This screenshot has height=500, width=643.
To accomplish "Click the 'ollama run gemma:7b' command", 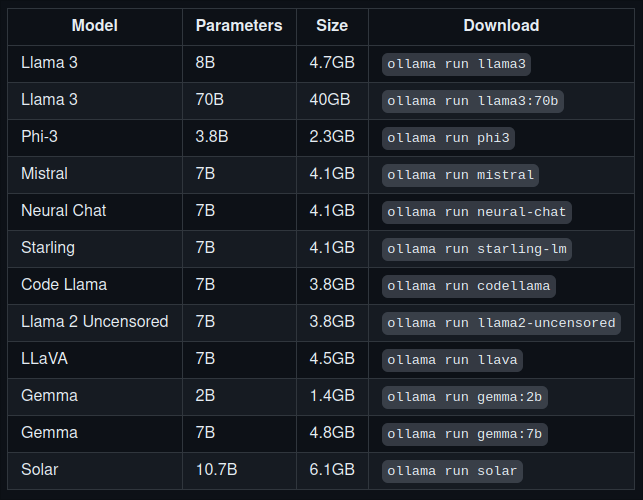I will (464, 434).
